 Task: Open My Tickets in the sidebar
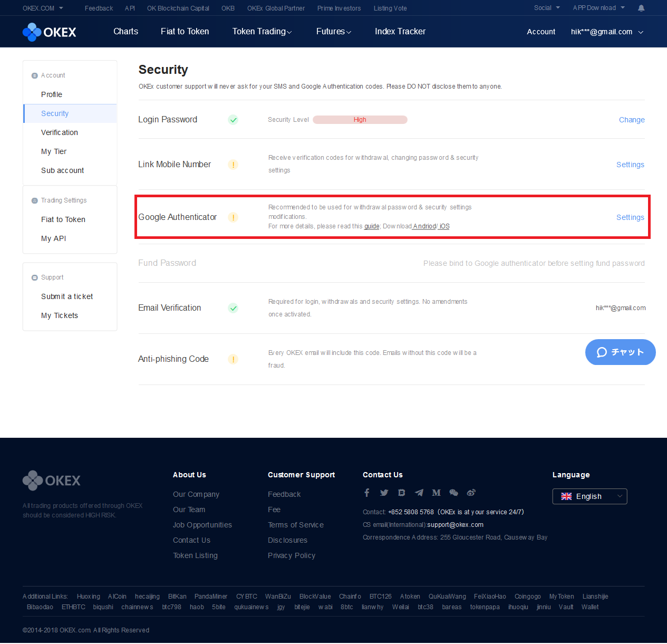pos(60,315)
